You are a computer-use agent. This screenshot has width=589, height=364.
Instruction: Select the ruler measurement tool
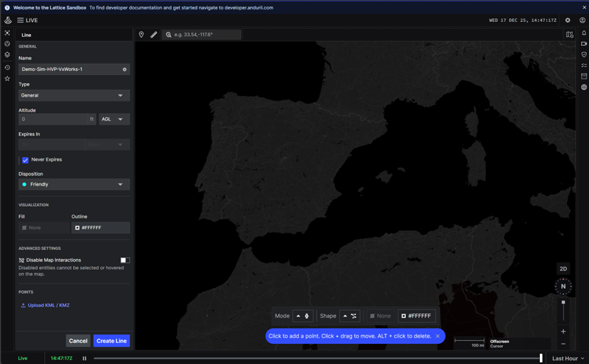coord(154,35)
